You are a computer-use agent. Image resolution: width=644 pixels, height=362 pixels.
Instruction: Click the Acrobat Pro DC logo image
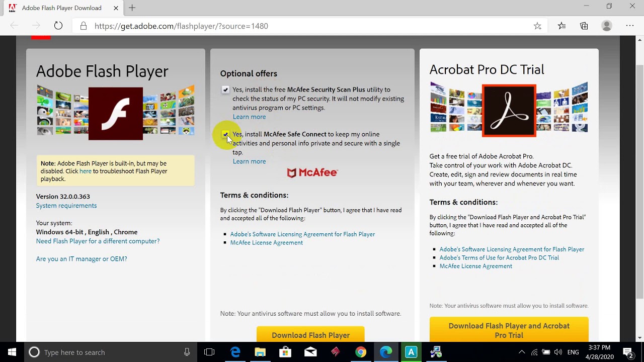509,111
